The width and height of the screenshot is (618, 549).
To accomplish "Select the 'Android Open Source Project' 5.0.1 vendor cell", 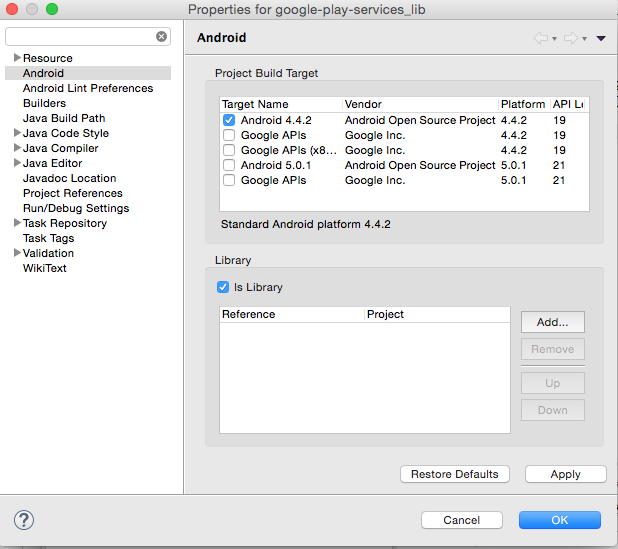I will coord(420,165).
